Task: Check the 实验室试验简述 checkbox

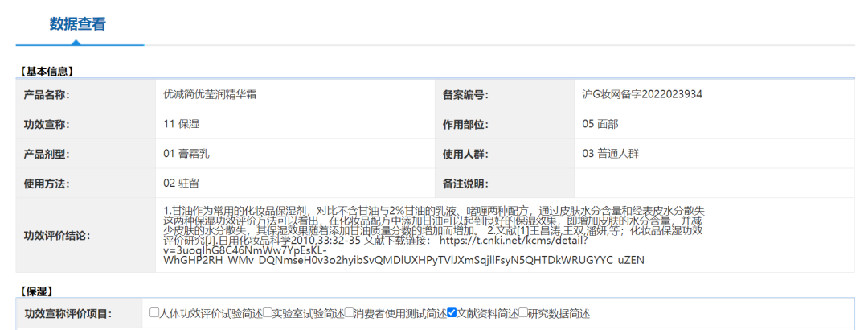Action: click(267, 313)
